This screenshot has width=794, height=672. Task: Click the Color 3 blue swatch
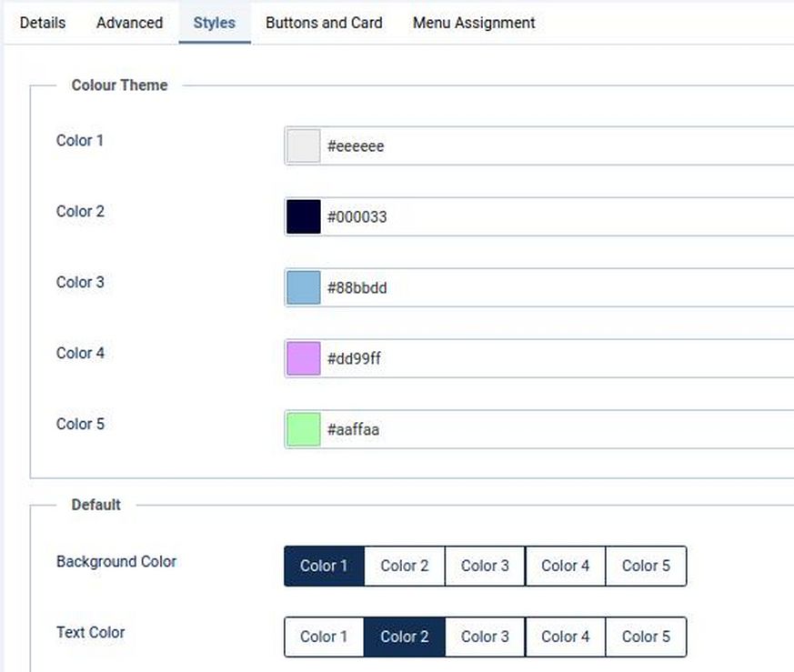point(304,288)
